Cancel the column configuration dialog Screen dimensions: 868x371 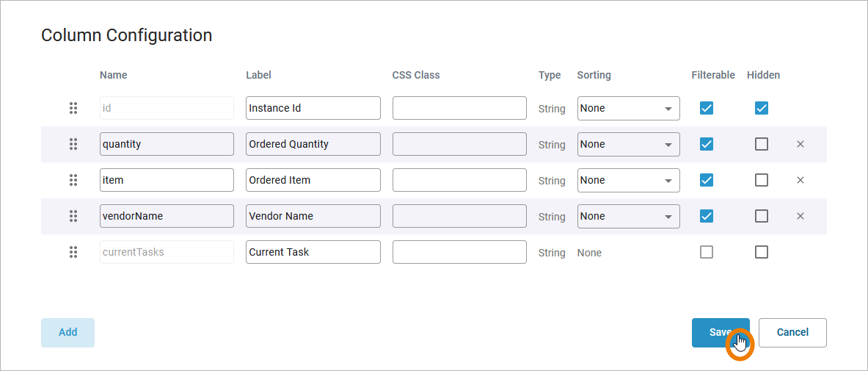792,332
